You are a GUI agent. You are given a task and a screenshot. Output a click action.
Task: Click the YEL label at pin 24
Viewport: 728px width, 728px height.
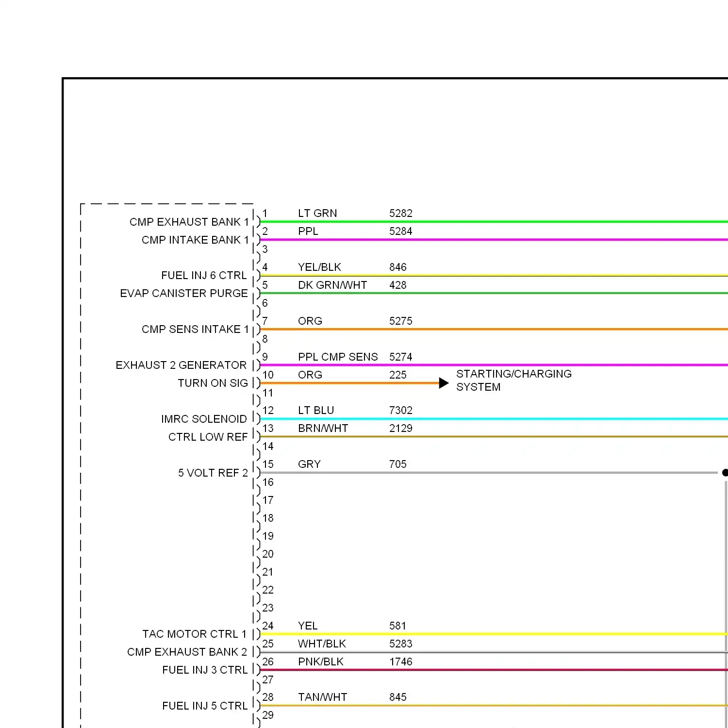point(308,626)
